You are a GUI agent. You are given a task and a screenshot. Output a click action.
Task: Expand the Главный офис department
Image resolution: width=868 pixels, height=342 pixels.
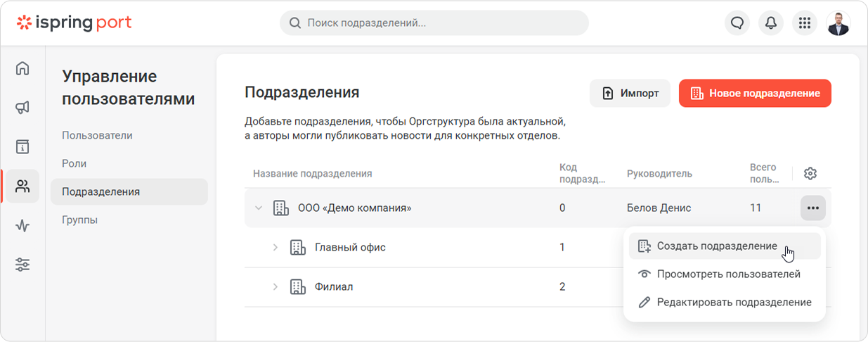coord(275,248)
